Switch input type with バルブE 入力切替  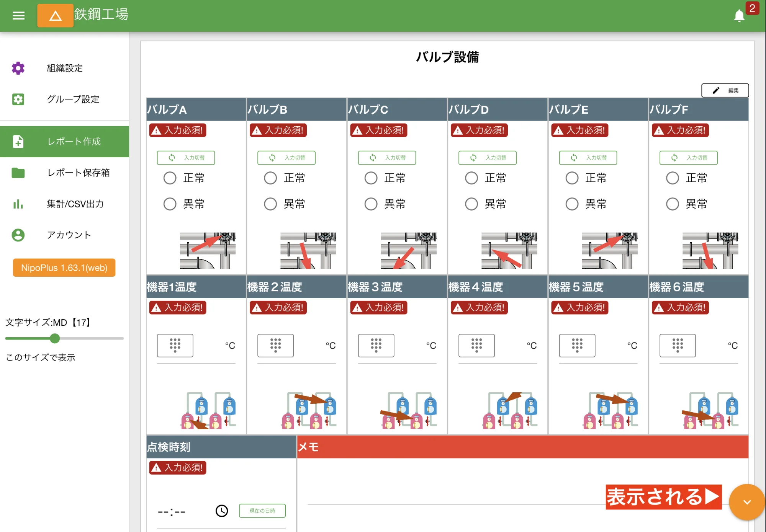(x=588, y=158)
